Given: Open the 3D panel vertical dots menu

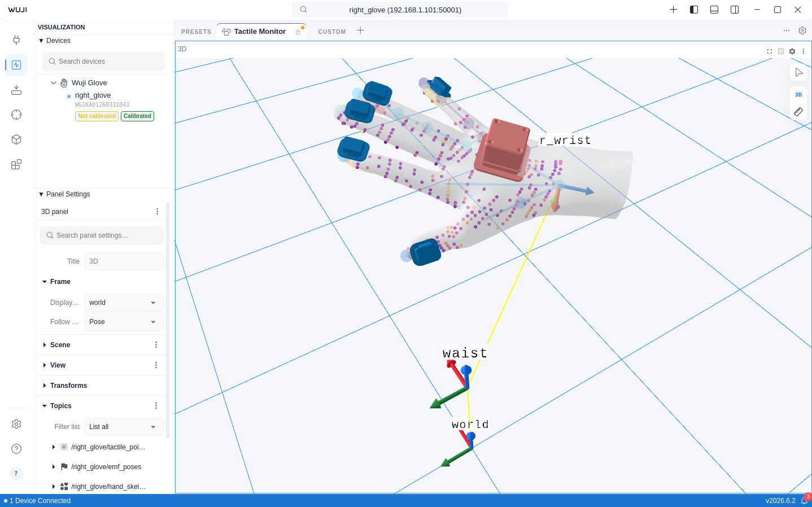Looking at the screenshot, I should (x=804, y=51).
